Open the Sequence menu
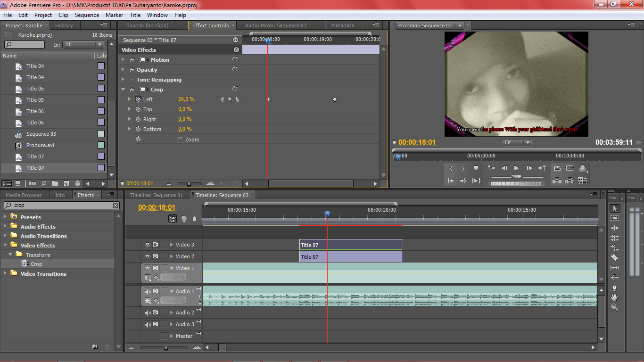Viewport: 644px width, 362px height. click(x=87, y=15)
